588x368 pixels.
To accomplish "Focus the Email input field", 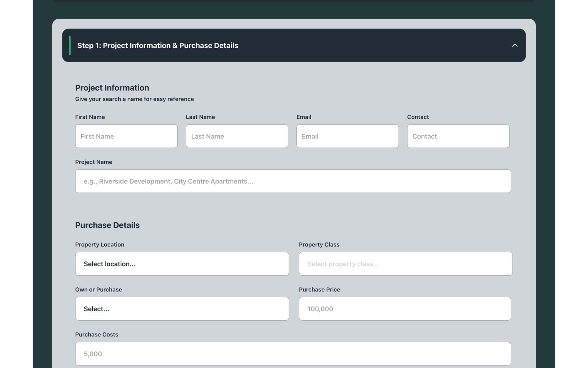I will pos(348,136).
